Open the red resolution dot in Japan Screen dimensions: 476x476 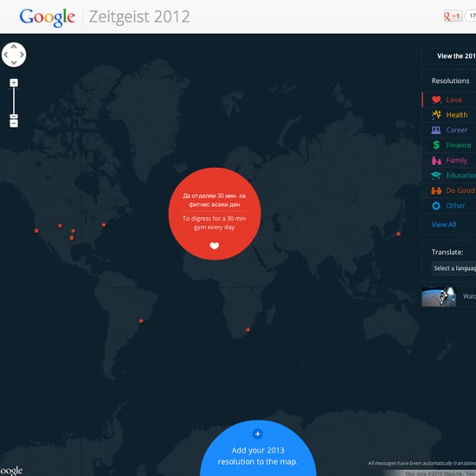(398, 234)
